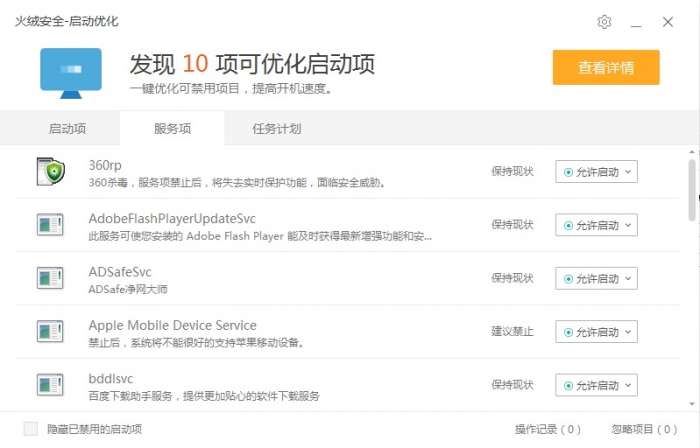Click the ADSafeSvc service icon

coord(50,278)
